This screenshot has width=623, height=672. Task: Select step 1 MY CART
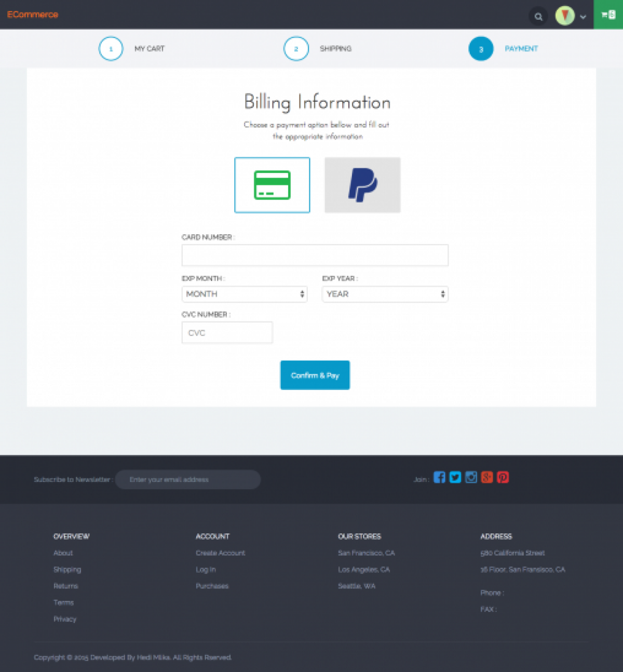click(111, 48)
